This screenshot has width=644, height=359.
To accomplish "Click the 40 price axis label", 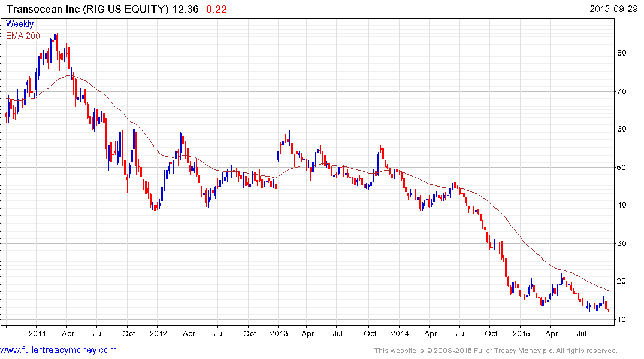I will (x=621, y=205).
